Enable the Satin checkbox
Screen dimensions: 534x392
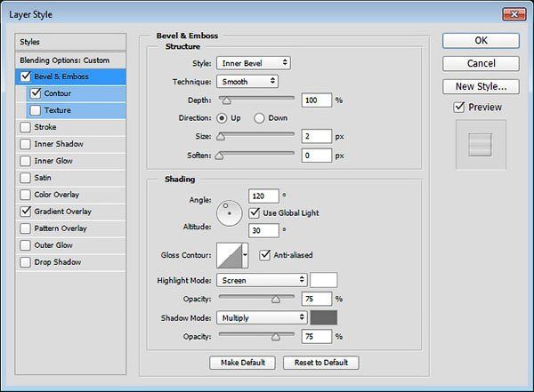tap(25, 178)
